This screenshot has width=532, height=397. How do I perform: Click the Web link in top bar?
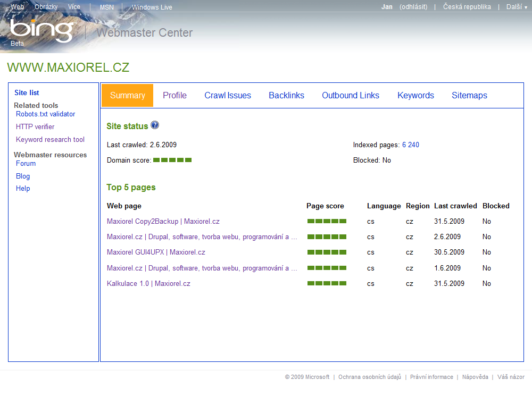(x=18, y=7)
